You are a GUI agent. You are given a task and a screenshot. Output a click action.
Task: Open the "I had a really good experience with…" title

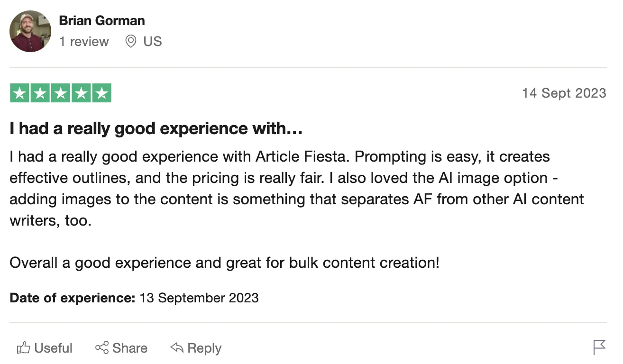point(156,128)
